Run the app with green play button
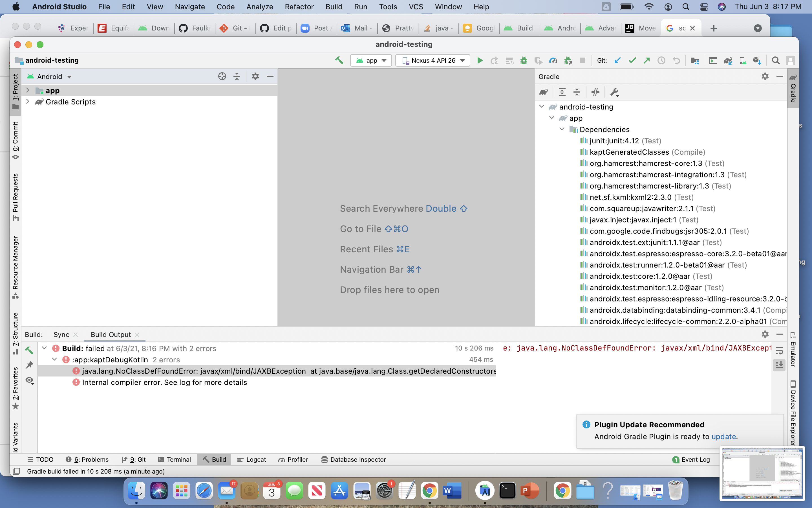 480,60
